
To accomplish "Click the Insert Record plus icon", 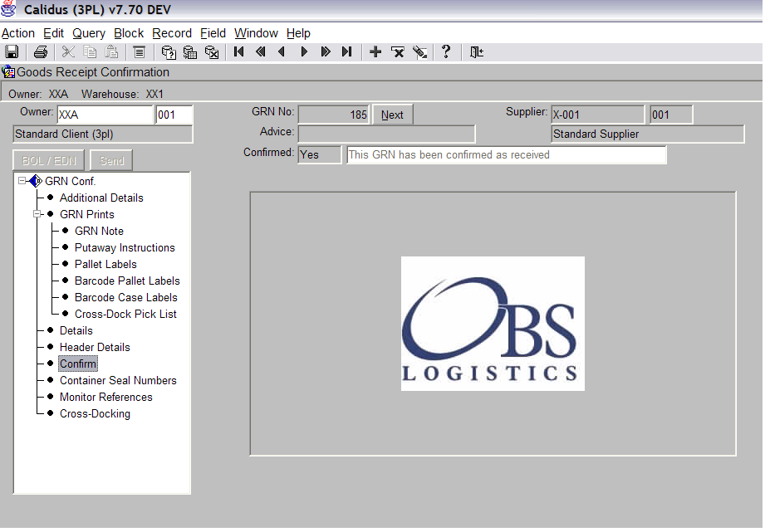I will point(375,51).
